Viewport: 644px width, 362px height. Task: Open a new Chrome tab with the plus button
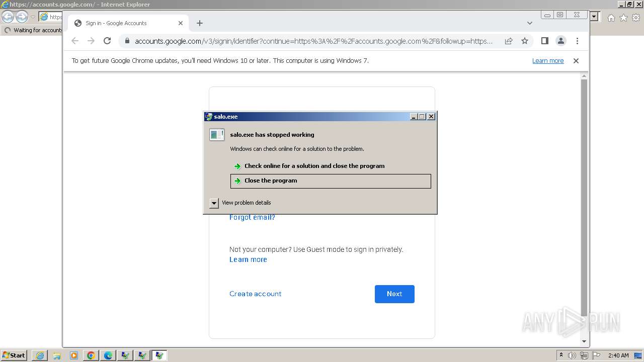click(x=200, y=23)
